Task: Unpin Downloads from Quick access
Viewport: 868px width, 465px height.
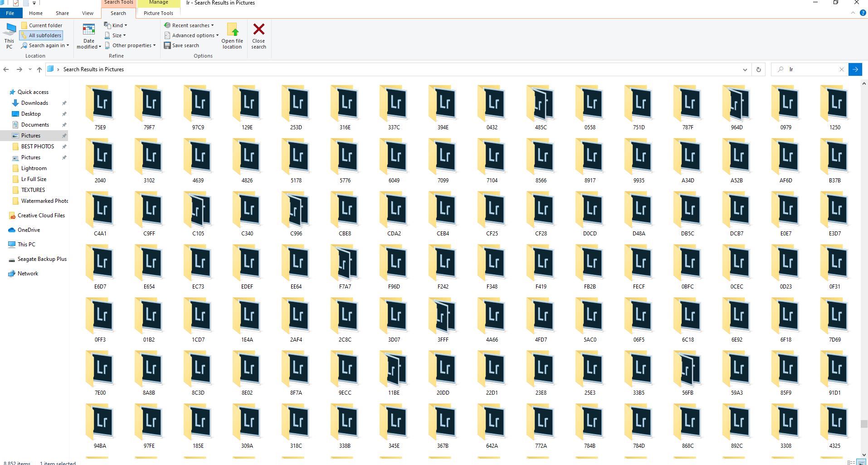Action: click(64, 103)
